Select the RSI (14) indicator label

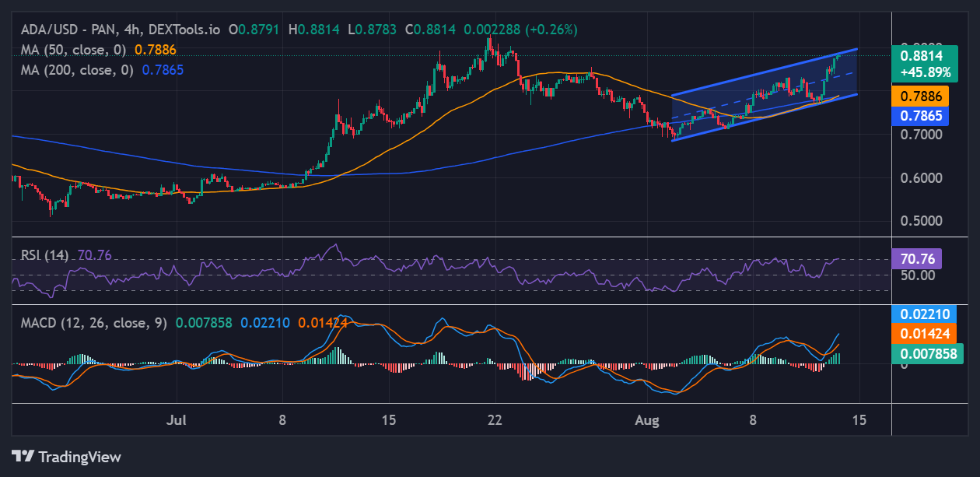pyautogui.click(x=47, y=254)
